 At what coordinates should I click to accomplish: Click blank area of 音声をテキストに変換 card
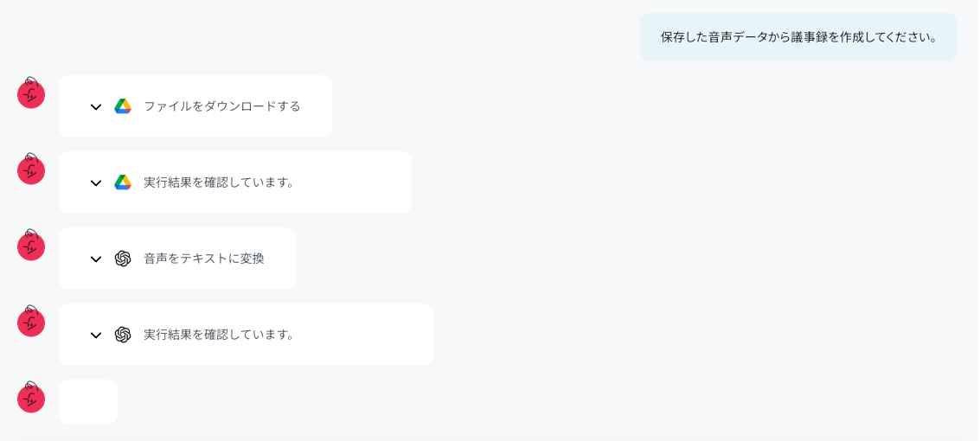click(280, 275)
